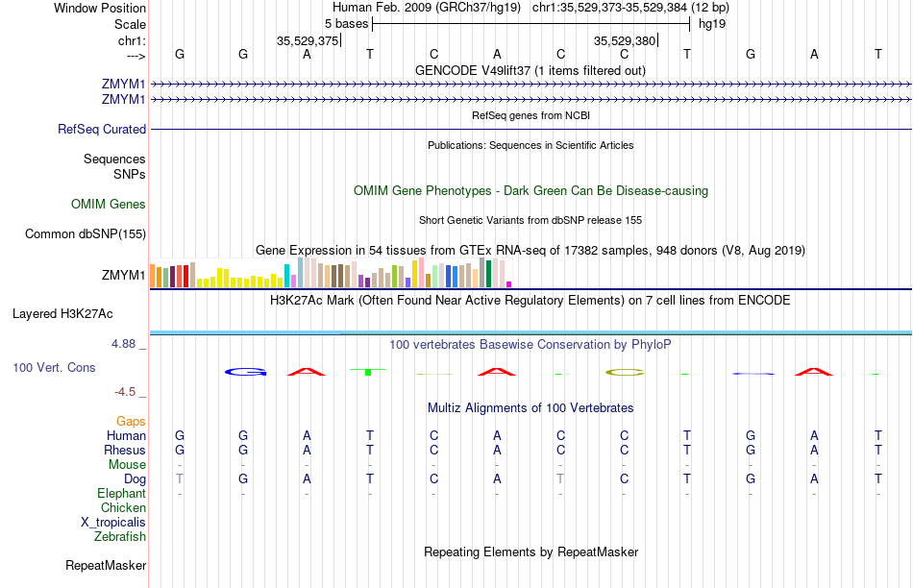Click the -4.5 lower axis value

125,392
